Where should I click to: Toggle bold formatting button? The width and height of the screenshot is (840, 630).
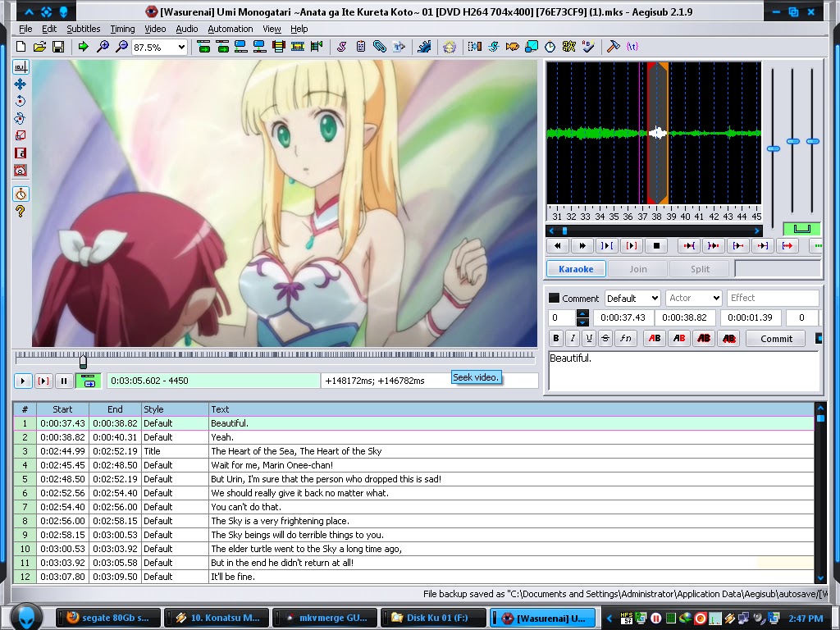(x=556, y=339)
